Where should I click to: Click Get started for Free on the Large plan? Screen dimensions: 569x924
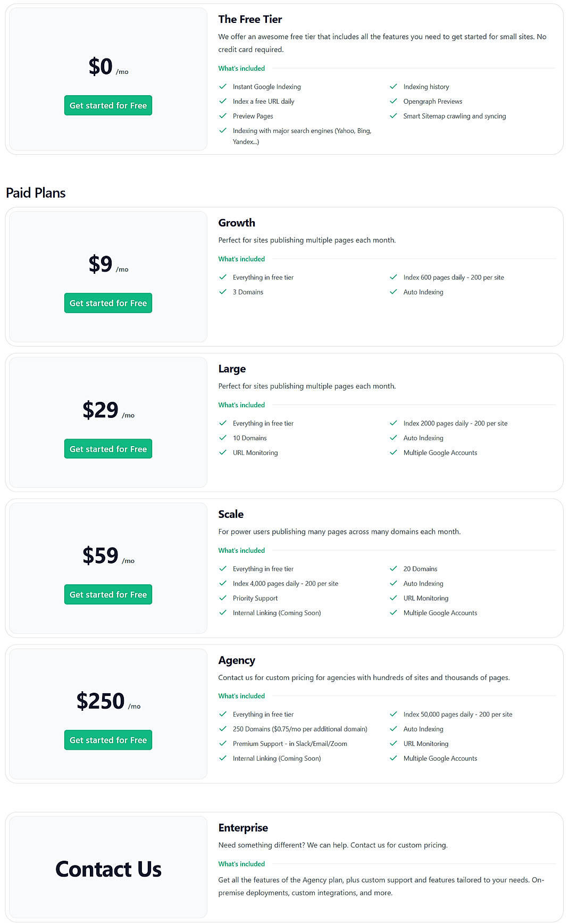pos(108,448)
